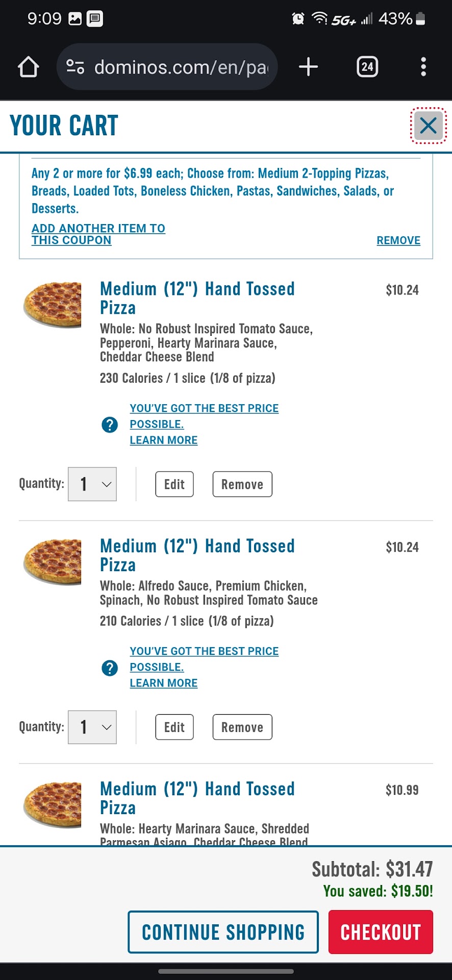Remove the Alfredo chicken spinach pizza
This screenshot has height=980, width=452.
click(x=242, y=727)
